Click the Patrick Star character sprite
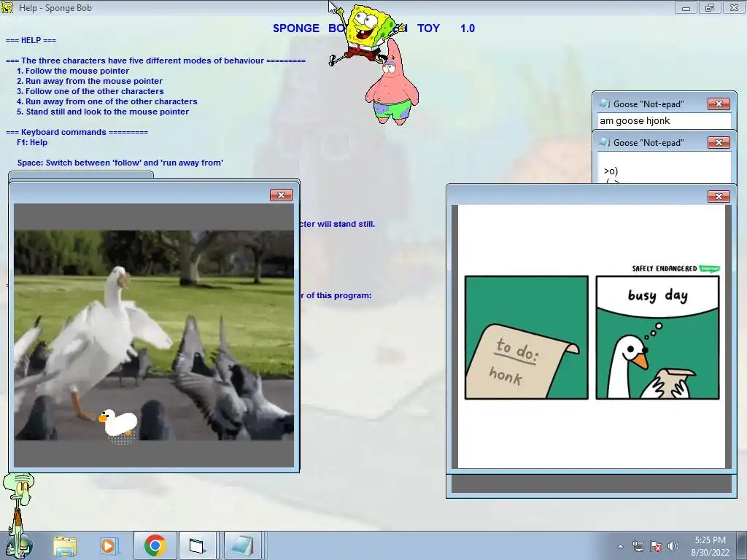Viewport: 747px width, 560px height. coord(392,83)
